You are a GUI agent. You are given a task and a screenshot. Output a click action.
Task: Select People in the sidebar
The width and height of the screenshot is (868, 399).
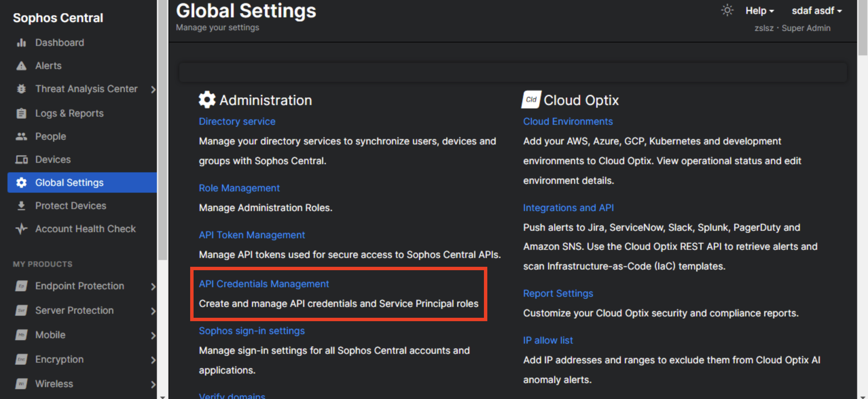pos(51,137)
